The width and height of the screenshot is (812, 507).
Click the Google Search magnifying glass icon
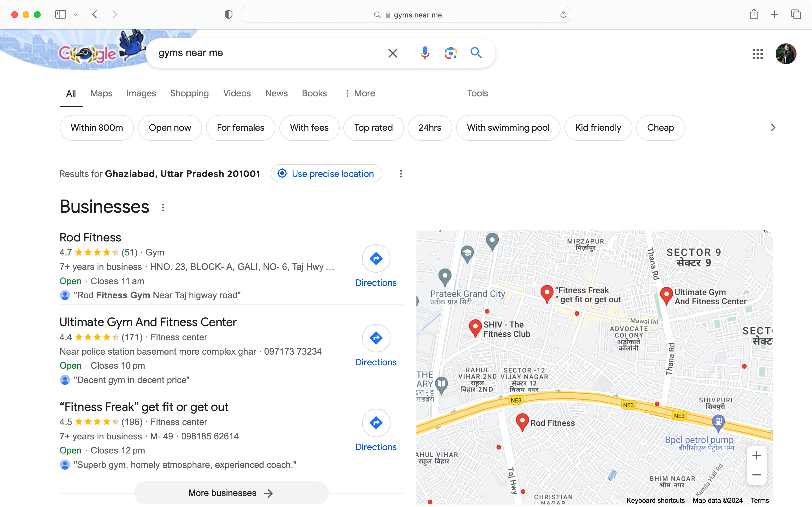476,53
